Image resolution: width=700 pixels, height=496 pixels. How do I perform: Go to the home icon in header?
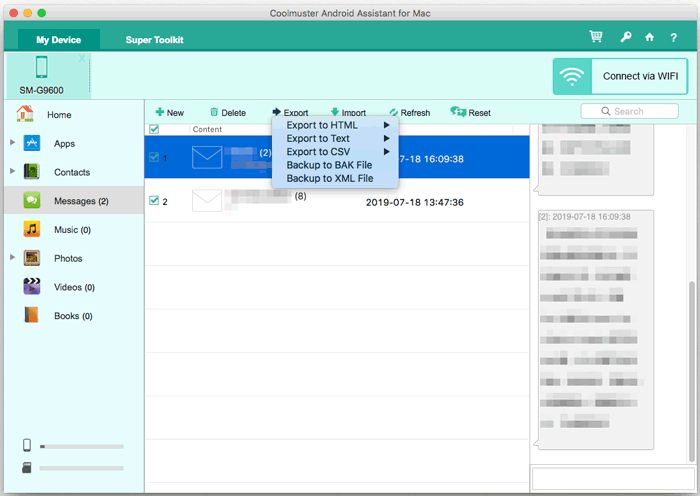coord(650,37)
